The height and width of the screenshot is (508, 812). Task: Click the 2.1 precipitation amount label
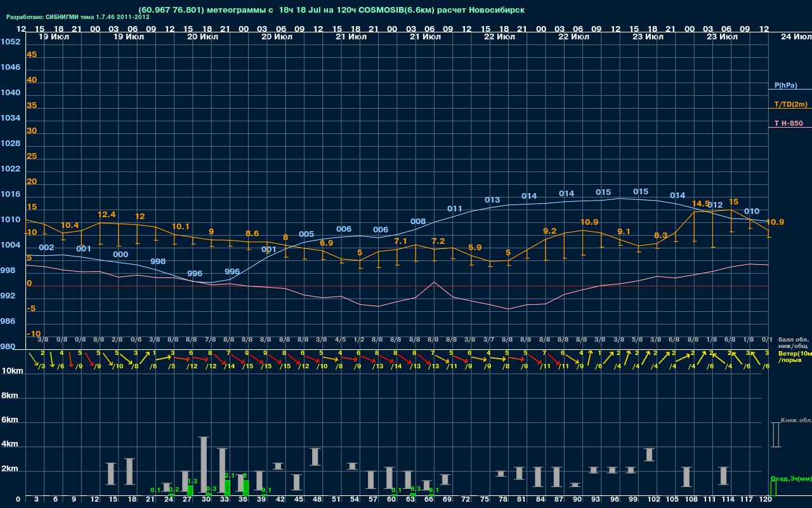point(230,475)
